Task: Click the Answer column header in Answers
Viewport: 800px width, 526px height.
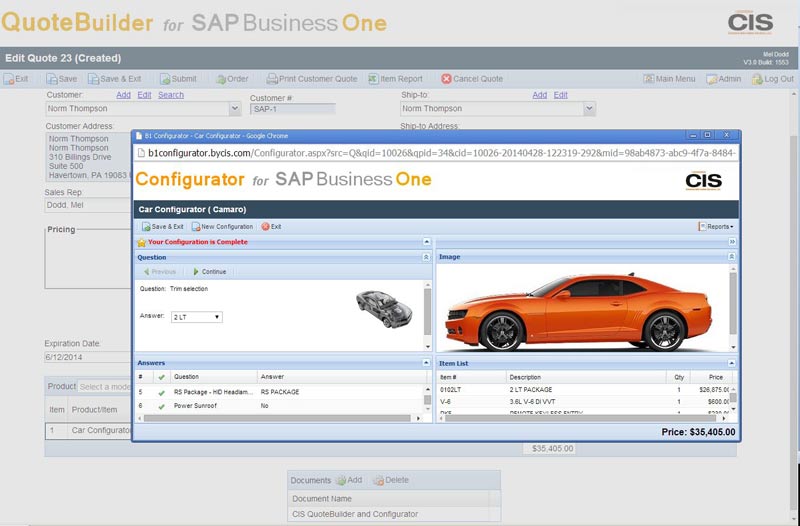Action: click(x=342, y=377)
